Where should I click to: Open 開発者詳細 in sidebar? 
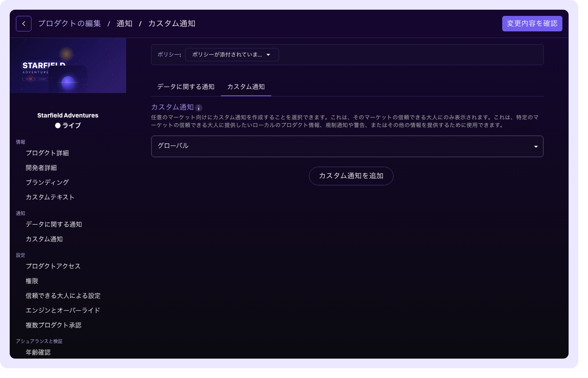pos(41,168)
